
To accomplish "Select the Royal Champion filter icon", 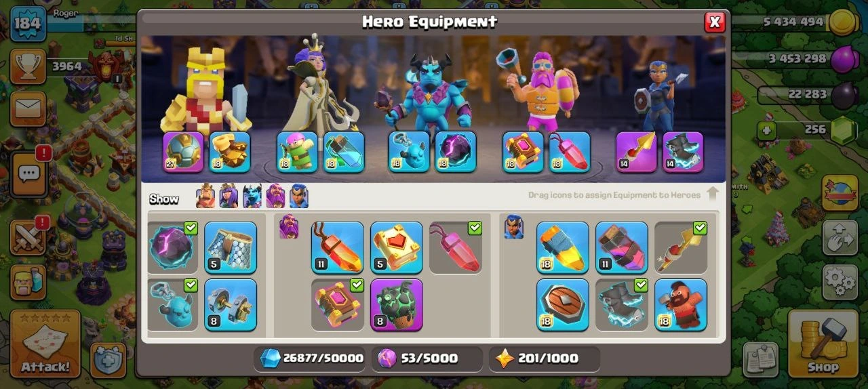I will click(x=299, y=196).
